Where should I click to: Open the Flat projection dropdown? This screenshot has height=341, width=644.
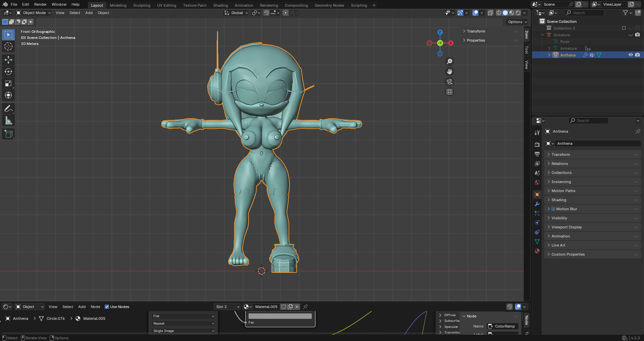coord(183,316)
